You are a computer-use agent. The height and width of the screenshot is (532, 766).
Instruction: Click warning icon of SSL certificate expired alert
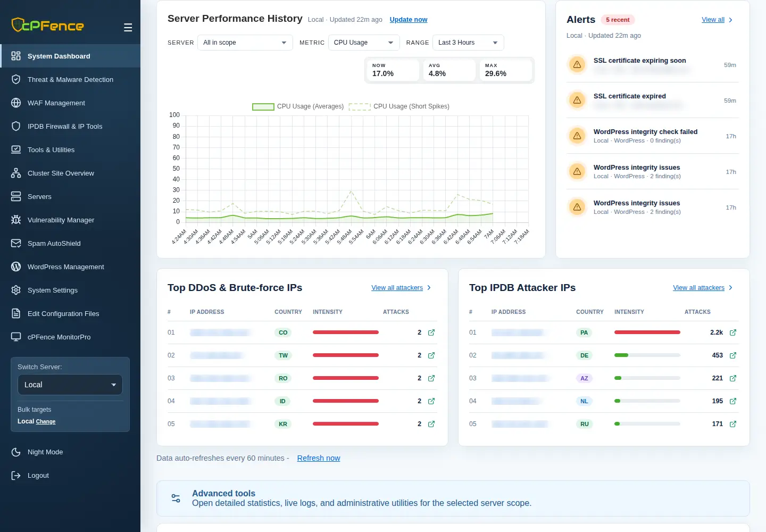[577, 100]
